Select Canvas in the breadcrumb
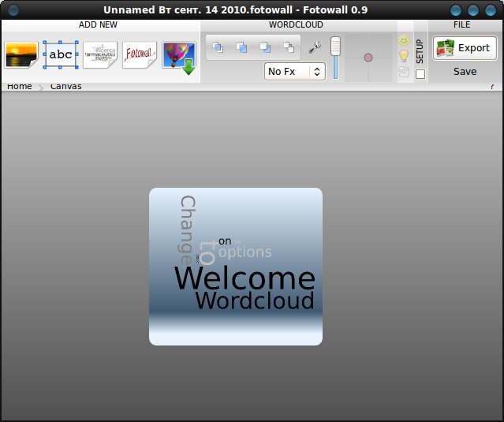Screen dimensions: 504x422 66,86
